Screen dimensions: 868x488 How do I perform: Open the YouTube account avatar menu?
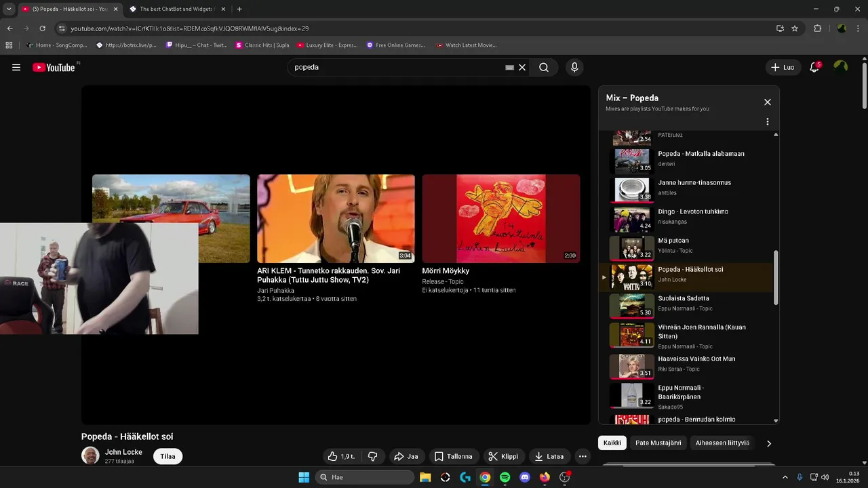[x=841, y=67]
